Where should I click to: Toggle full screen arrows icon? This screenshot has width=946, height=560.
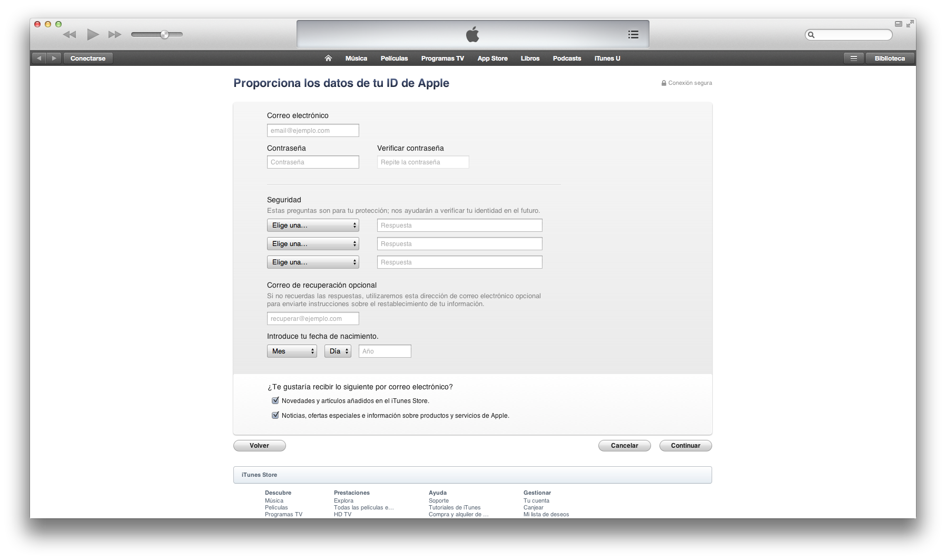[x=910, y=24]
